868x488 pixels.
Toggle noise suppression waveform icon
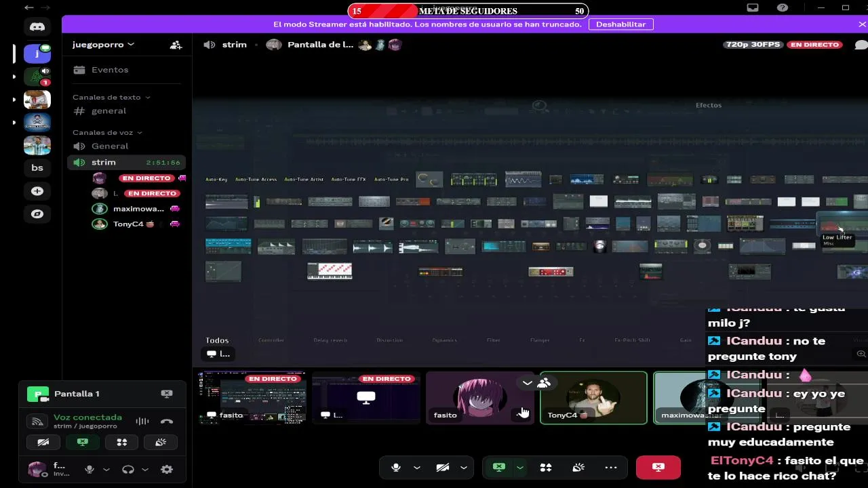142,422
